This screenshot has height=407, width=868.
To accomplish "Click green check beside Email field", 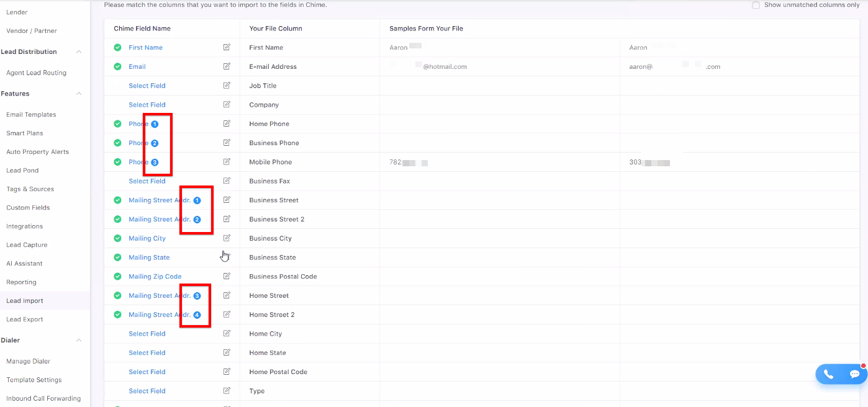I will [117, 66].
